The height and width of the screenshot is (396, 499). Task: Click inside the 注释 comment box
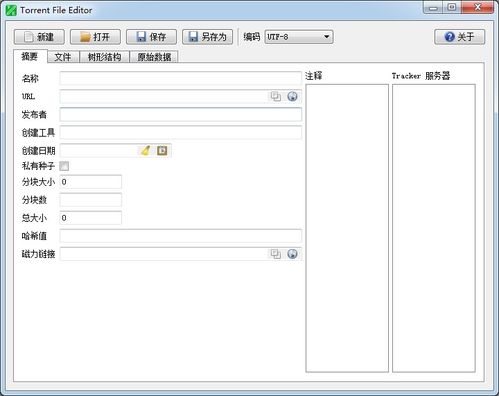[347, 228]
